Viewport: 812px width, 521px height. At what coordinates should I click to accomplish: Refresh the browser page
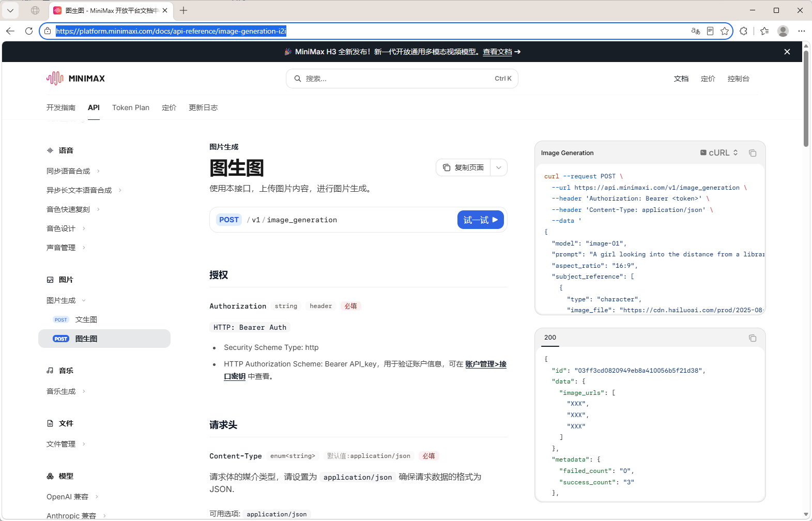[x=29, y=31]
